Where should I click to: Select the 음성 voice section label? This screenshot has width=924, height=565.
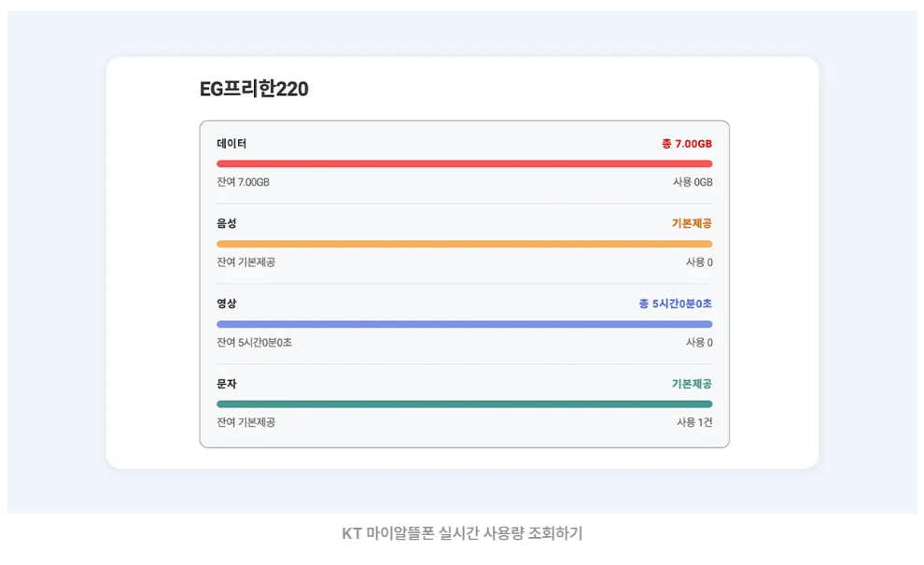pos(225,225)
